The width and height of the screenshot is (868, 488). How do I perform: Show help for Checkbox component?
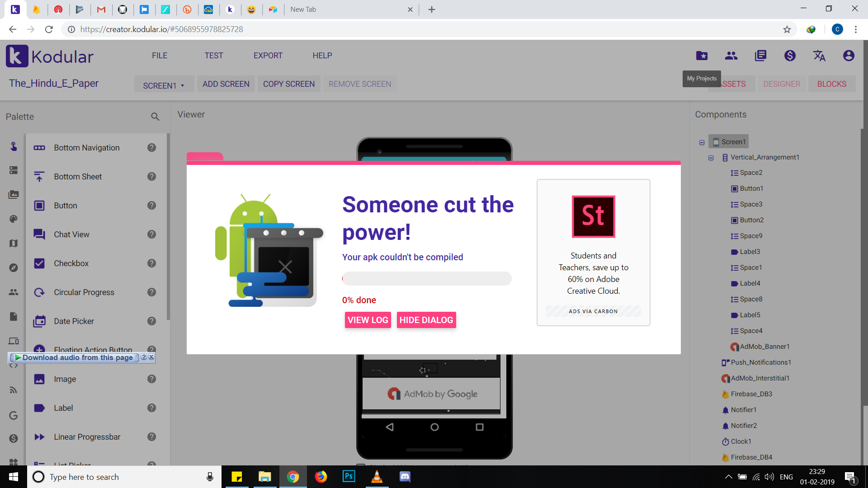click(151, 263)
